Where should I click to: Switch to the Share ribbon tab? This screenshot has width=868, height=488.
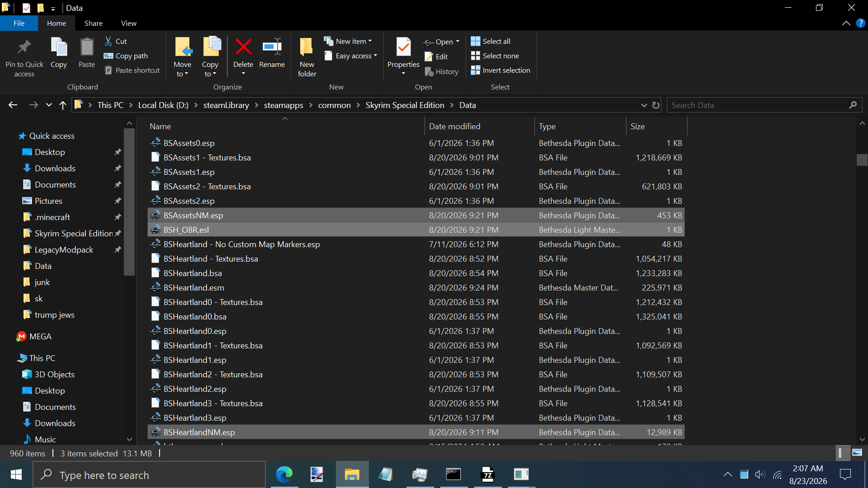[x=94, y=23]
